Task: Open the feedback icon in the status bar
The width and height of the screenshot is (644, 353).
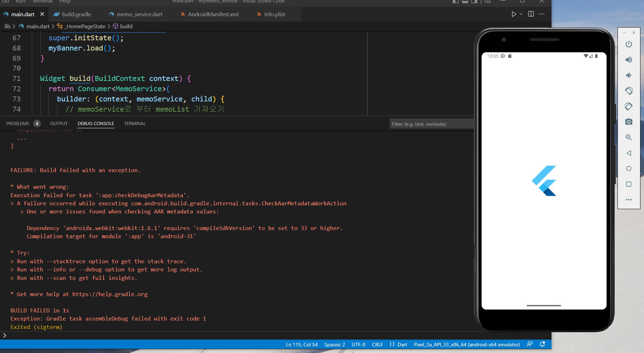Action: coord(530,344)
